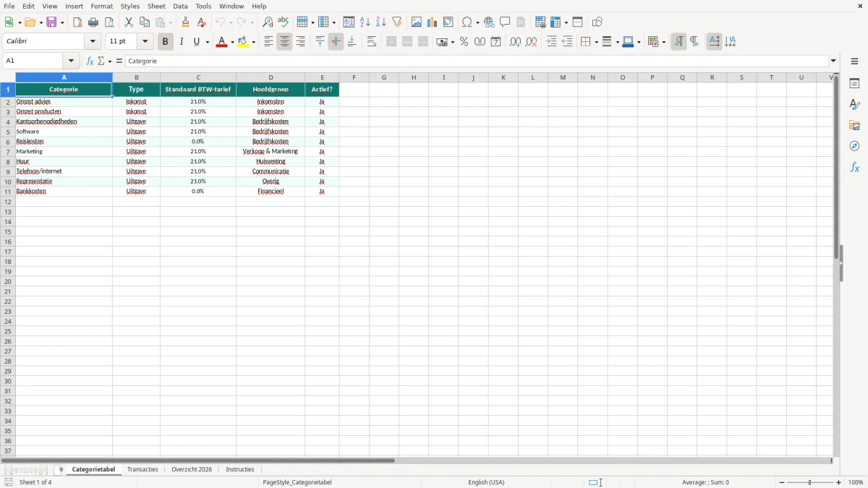Expand the Name Box dropdown
868x488 pixels.
[71, 61]
